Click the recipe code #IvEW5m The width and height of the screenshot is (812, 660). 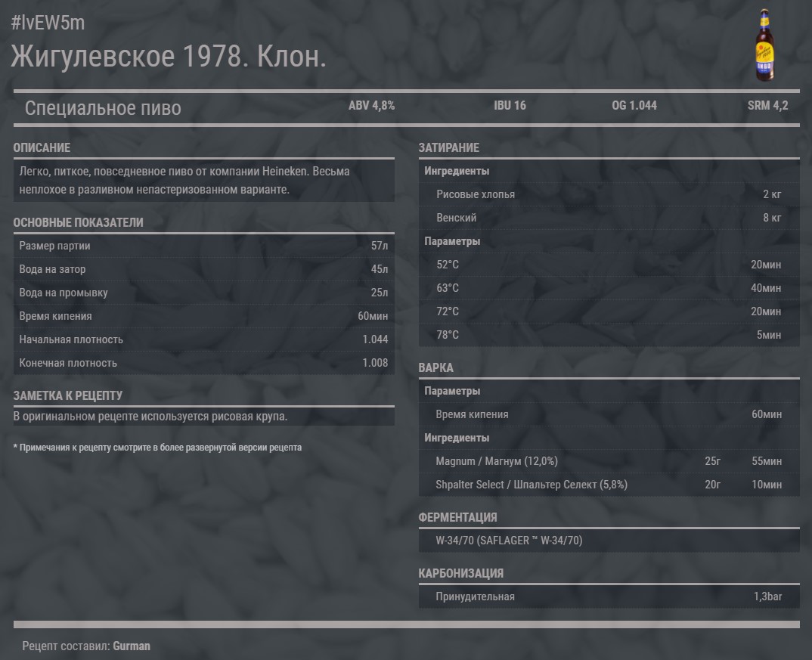[48, 23]
